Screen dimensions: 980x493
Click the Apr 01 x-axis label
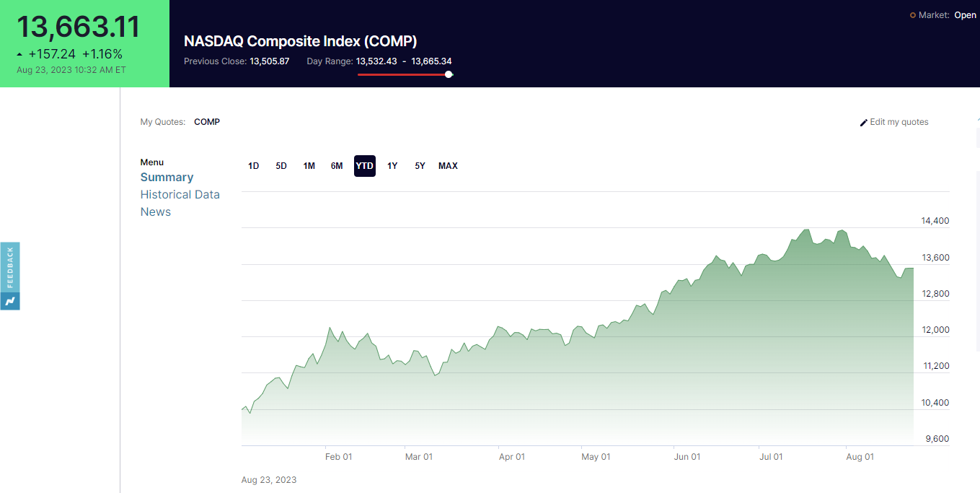512,457
